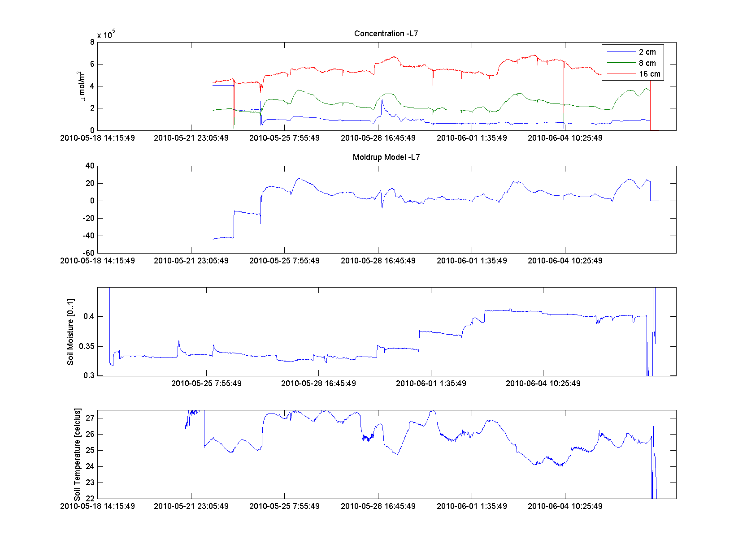Viewport: 747px width, 560px height.
Task: Click the blue line sample in legend
Action: 621,52
